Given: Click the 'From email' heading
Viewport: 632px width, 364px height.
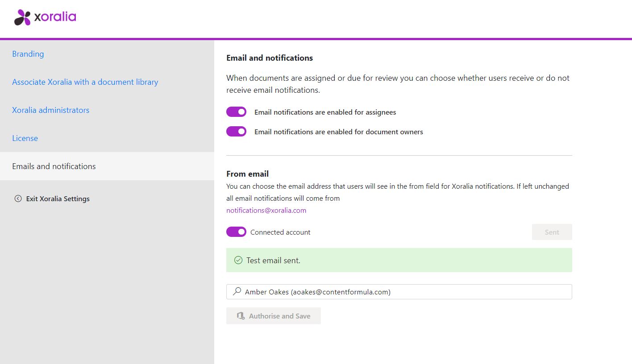Looking at the screenshot, I should click(248, 174).
